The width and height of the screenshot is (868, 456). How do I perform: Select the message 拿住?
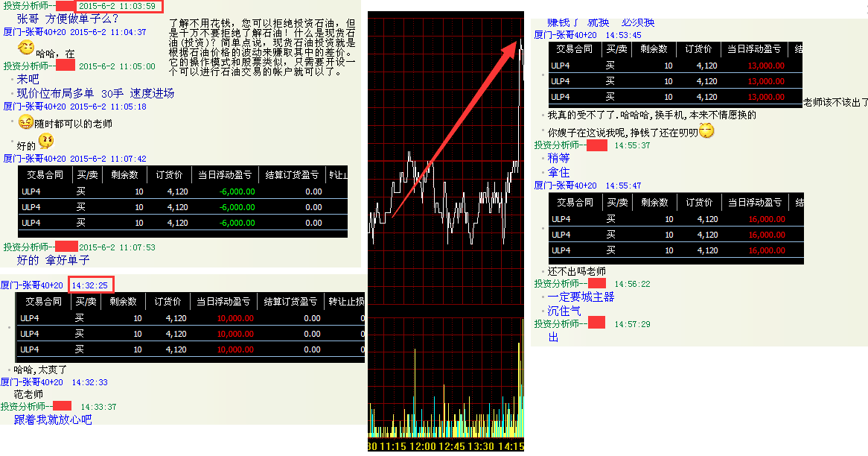pos(558,172)
